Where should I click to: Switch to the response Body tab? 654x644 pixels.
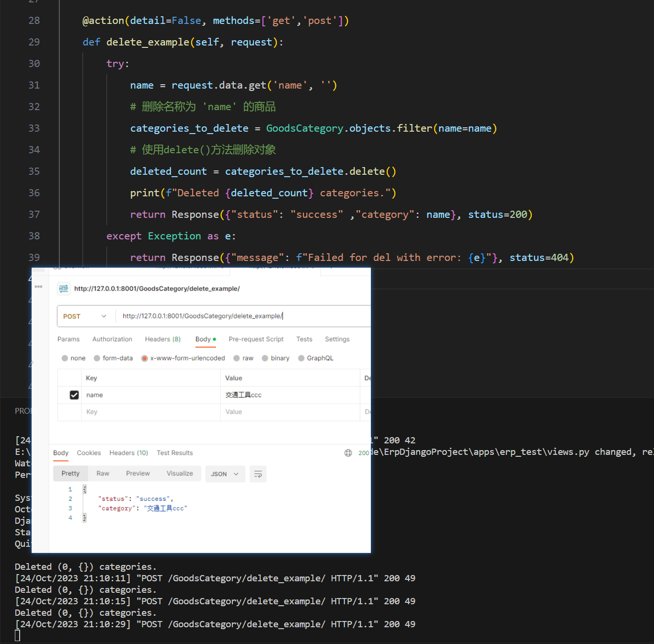pyautogui.click(x=61, y=453)
